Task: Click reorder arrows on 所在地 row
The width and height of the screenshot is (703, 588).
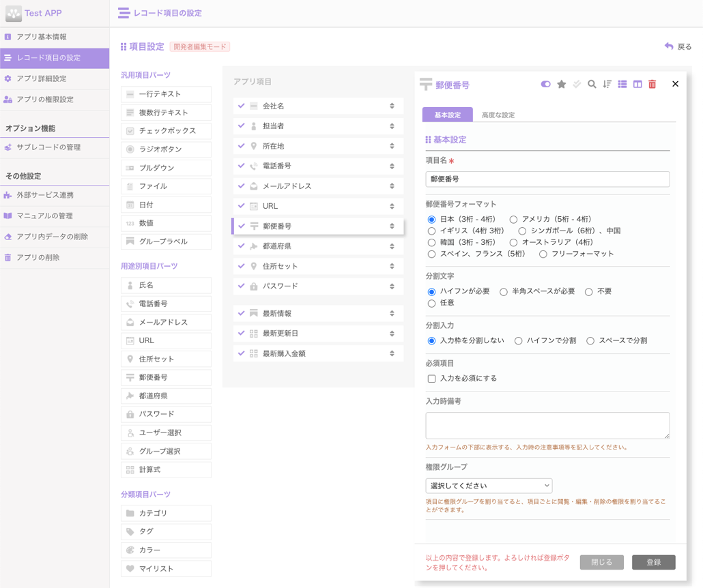Action: tap(392, 146)
